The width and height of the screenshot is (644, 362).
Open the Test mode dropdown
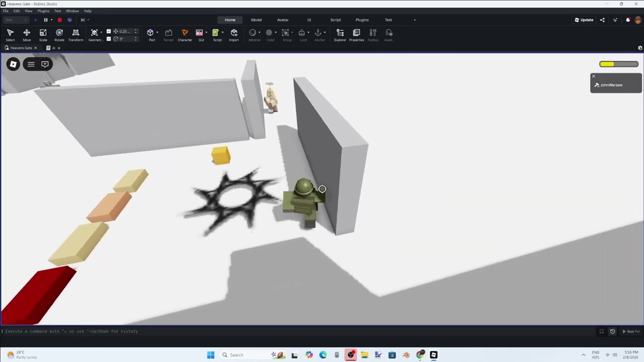click(x=16, y=20)
